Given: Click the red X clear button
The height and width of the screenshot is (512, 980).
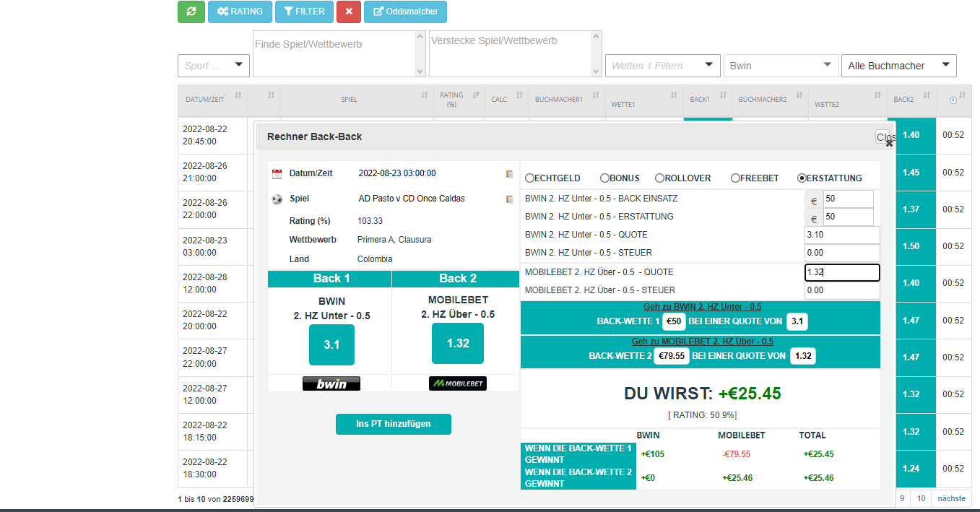Looking at the screenshot, I should [349, 12].
